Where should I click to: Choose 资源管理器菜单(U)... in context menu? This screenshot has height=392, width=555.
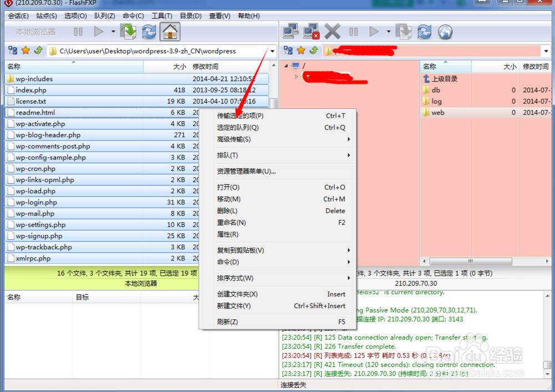[278, 171]
